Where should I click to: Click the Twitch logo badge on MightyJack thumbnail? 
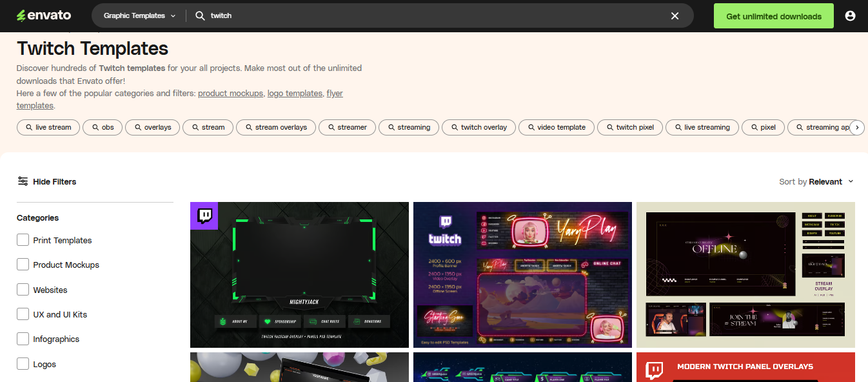[204, 216]
